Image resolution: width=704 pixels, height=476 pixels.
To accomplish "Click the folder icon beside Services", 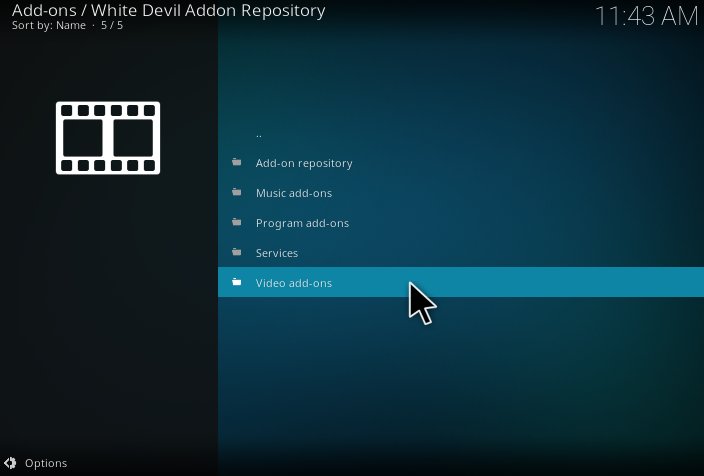I will point(237,252).
